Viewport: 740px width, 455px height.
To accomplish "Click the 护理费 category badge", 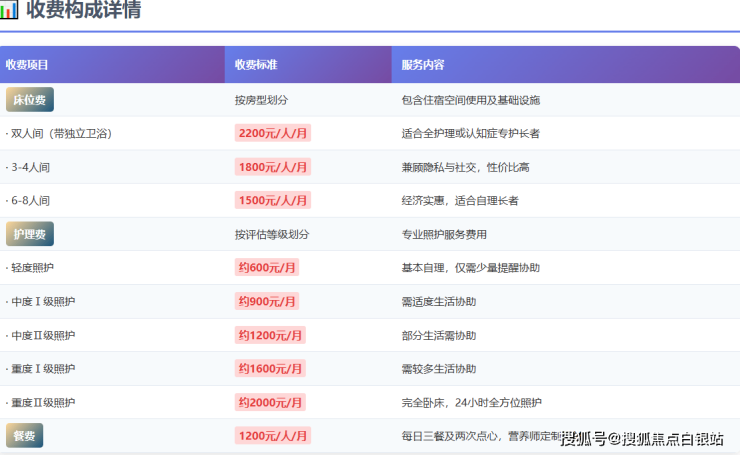I will [29, 234].
